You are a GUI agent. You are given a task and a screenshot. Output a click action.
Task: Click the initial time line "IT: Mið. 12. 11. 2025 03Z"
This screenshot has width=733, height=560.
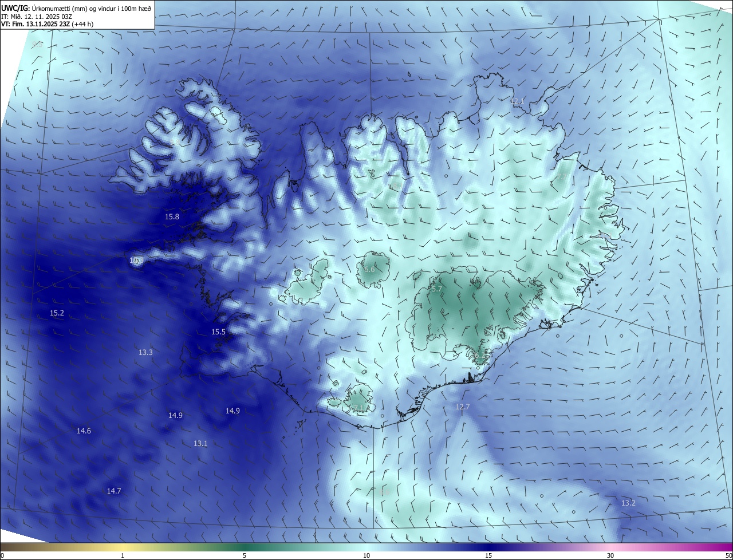(x=37, y=17)
